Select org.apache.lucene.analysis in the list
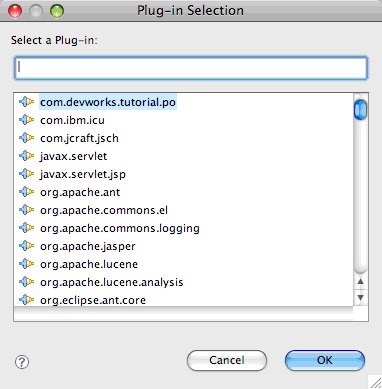 [112, 282]
